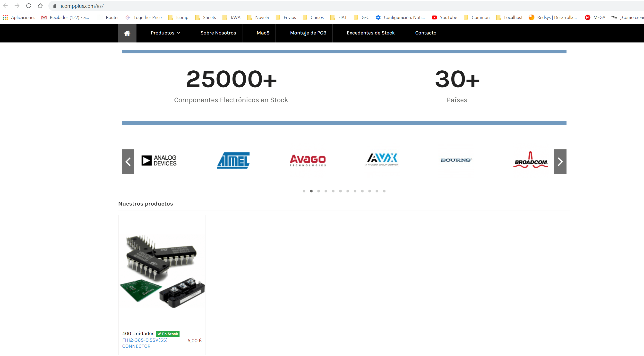Click the Bourns brand logo
The image size is (644, 356).
point(456,160)
